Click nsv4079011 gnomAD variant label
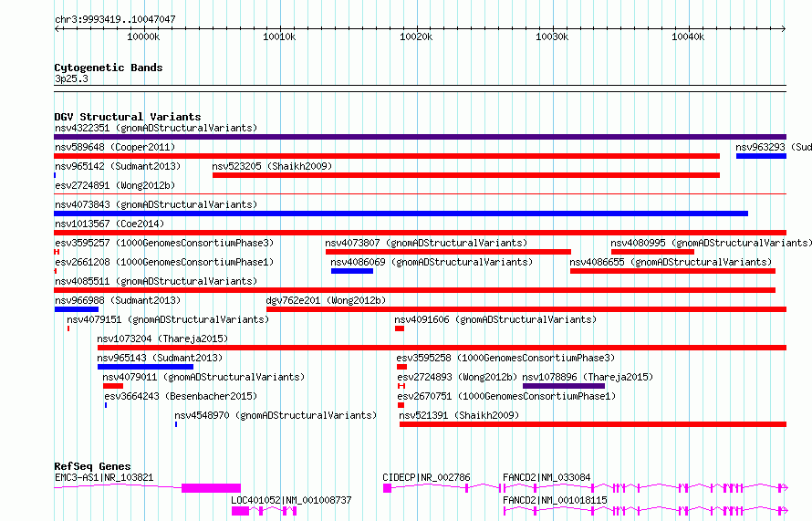 pos(203,377)
